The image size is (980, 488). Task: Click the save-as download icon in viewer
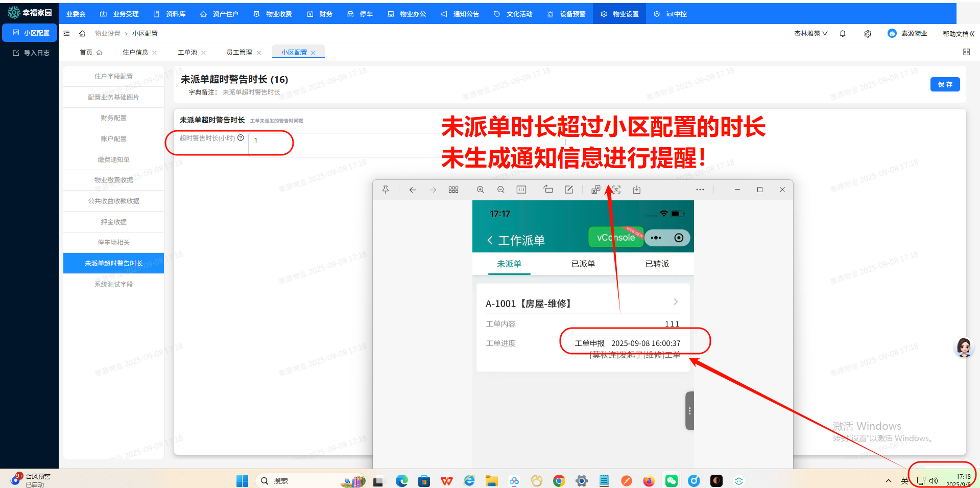[636, 190]
